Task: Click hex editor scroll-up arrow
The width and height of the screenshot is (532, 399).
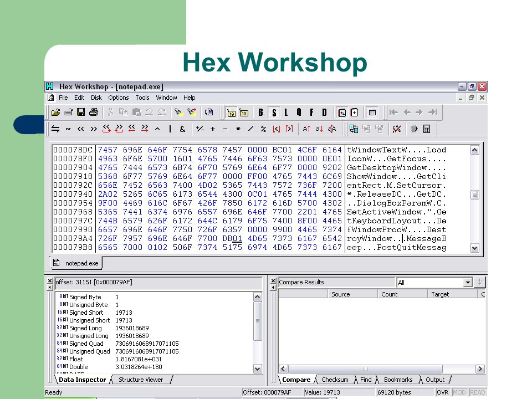Action: tap(475, 150)
